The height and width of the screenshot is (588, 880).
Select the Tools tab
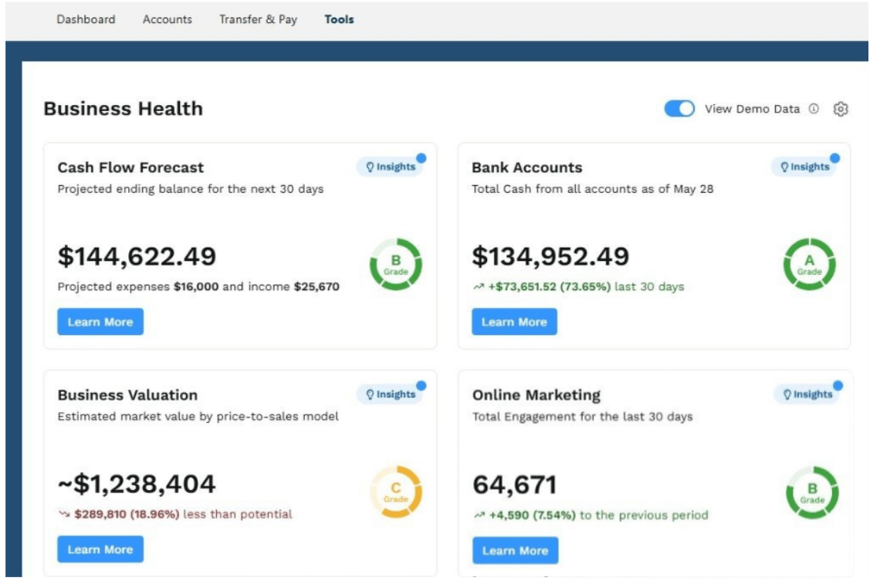(x=339, y=19)
